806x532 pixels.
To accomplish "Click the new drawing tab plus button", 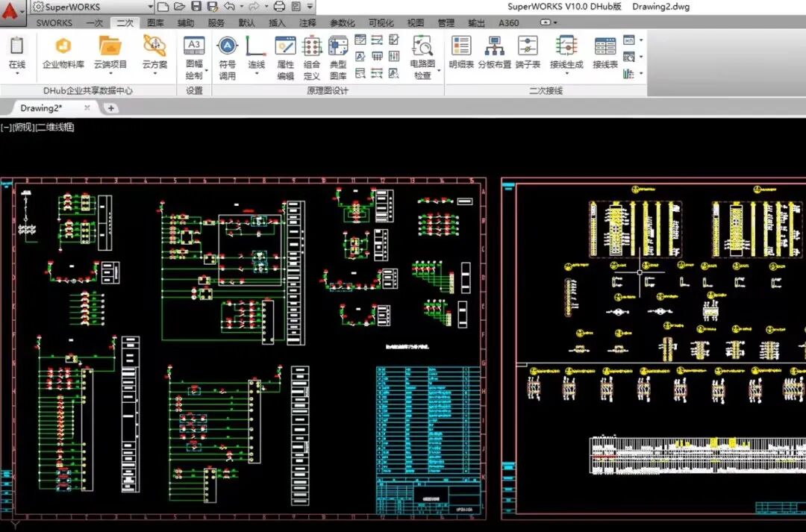I will (111, 108).
